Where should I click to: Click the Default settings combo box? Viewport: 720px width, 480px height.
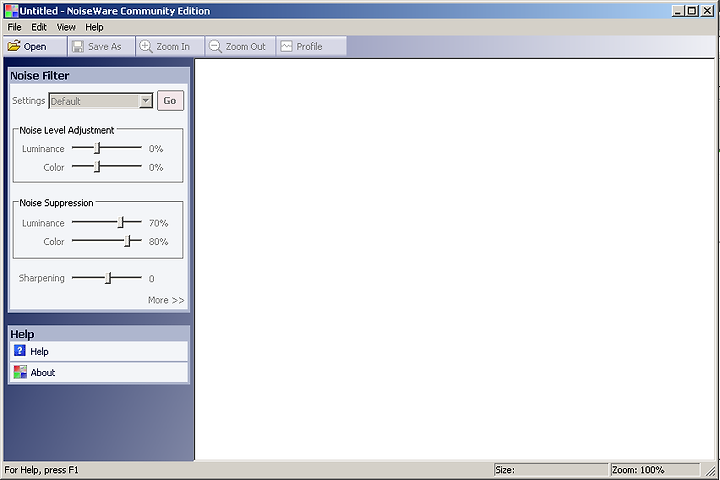101,101
